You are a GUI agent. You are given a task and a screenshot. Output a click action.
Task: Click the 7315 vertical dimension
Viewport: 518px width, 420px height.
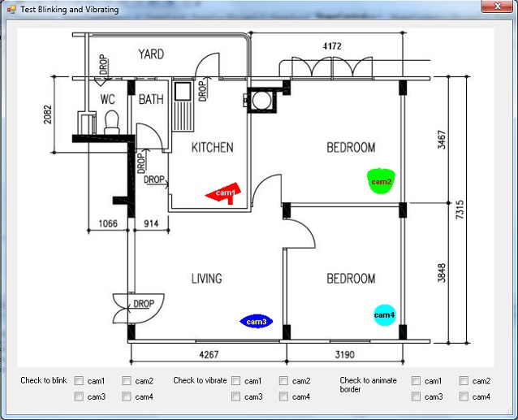(x=460, y=210)
